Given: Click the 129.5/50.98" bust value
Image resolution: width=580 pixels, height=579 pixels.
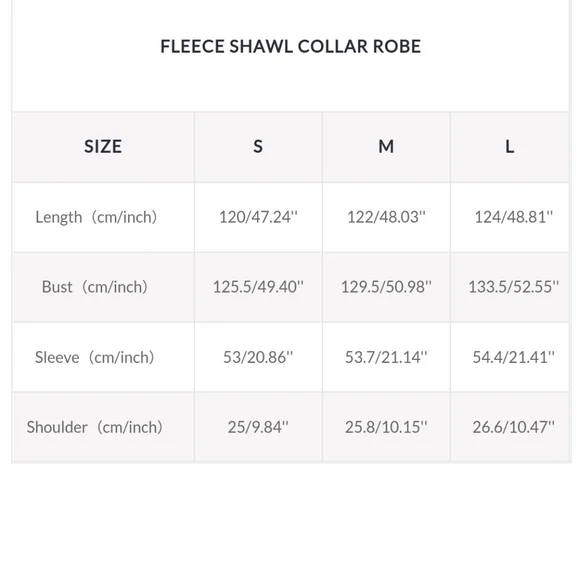Looking at the screenshot, I should (386, 287).
